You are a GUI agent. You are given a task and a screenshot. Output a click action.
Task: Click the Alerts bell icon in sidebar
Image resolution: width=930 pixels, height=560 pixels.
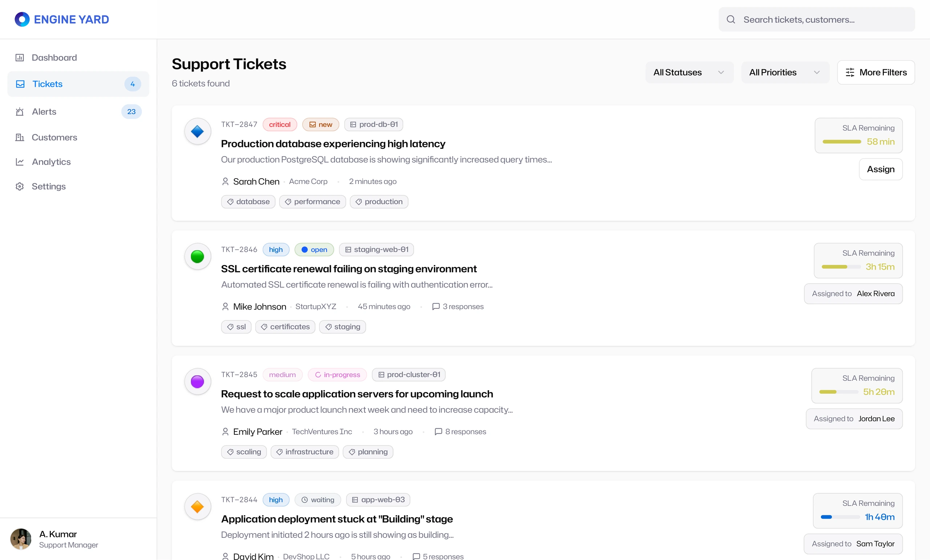[20, 112]
